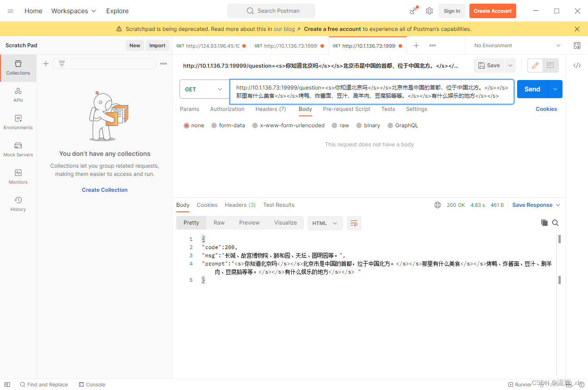This screenshot has width=588, height=390.
Task: Switch to the Params tab
Action: click(189, 109)
